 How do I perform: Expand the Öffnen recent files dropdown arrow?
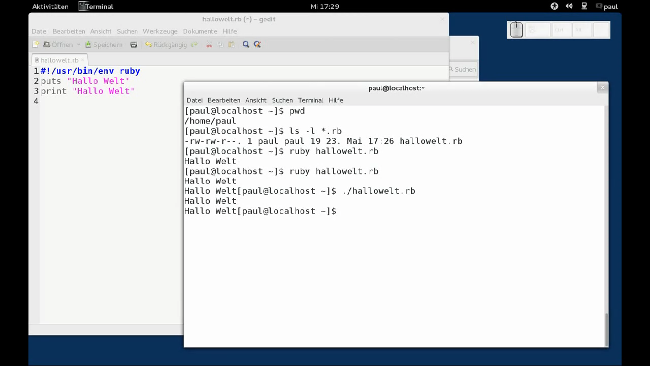(x=78, y=44)
